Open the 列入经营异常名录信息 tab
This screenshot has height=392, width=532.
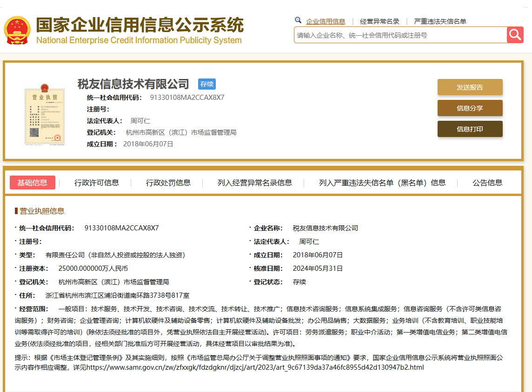tap(255, 183)
